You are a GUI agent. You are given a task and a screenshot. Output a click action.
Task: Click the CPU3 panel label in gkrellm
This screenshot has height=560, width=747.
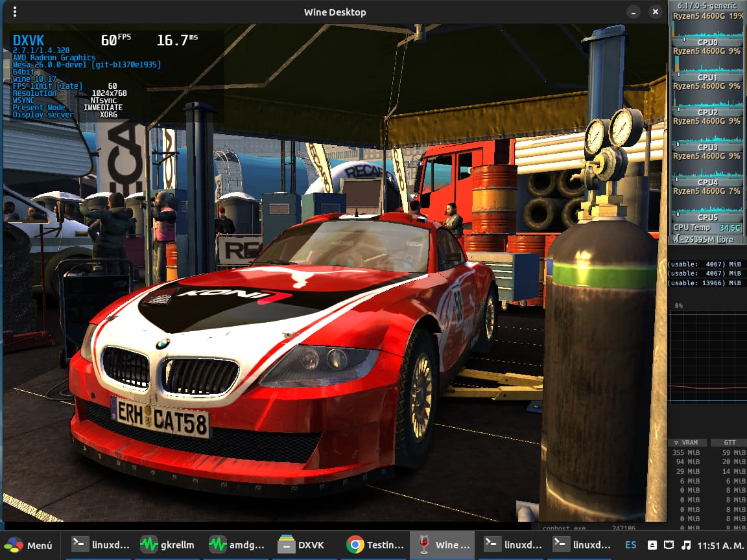point(707,147)
